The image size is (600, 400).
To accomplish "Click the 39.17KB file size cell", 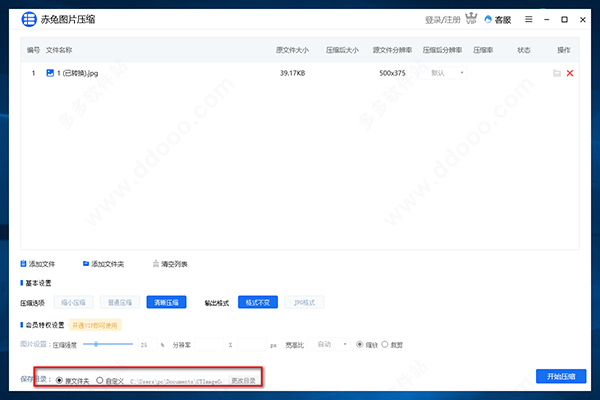I will 292,73.
